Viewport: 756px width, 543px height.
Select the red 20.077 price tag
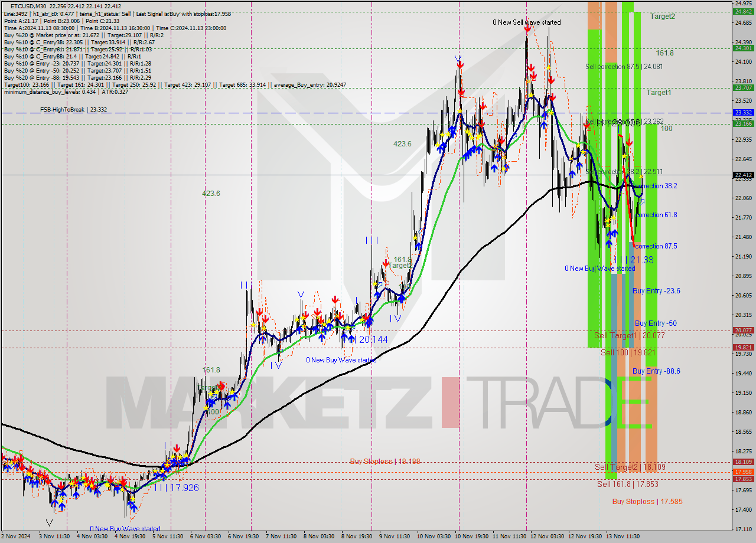tap(743, 330)
